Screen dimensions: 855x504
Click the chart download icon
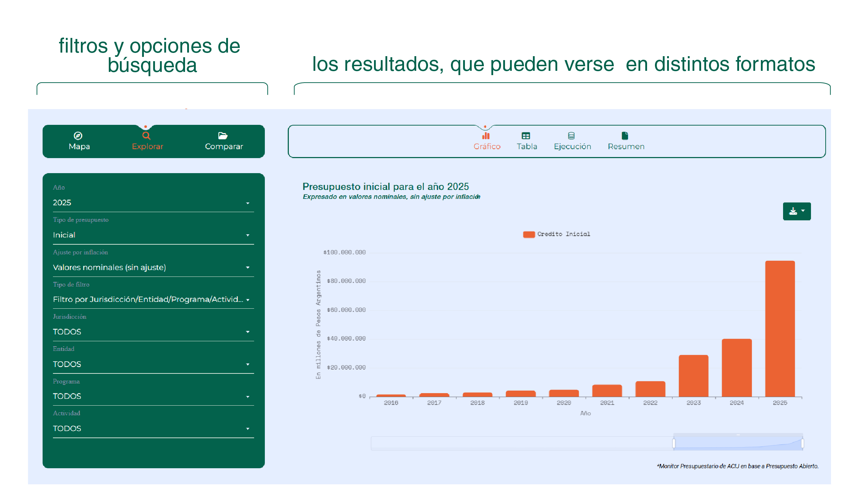[x=793, y=211]
